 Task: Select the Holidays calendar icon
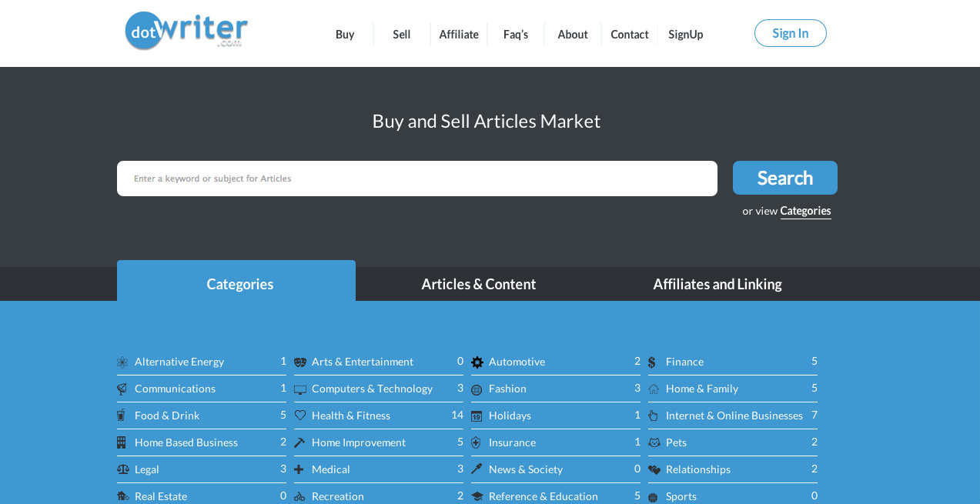click(x=477, y=416)
